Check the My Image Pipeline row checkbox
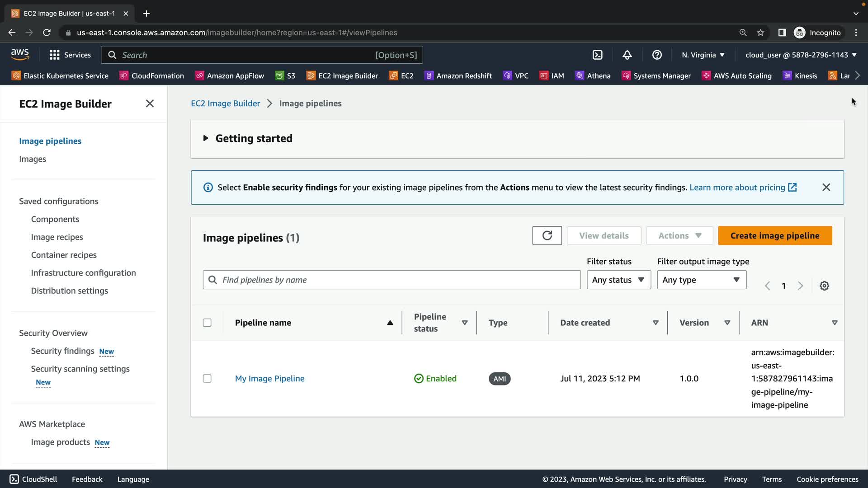 point(207,379)
